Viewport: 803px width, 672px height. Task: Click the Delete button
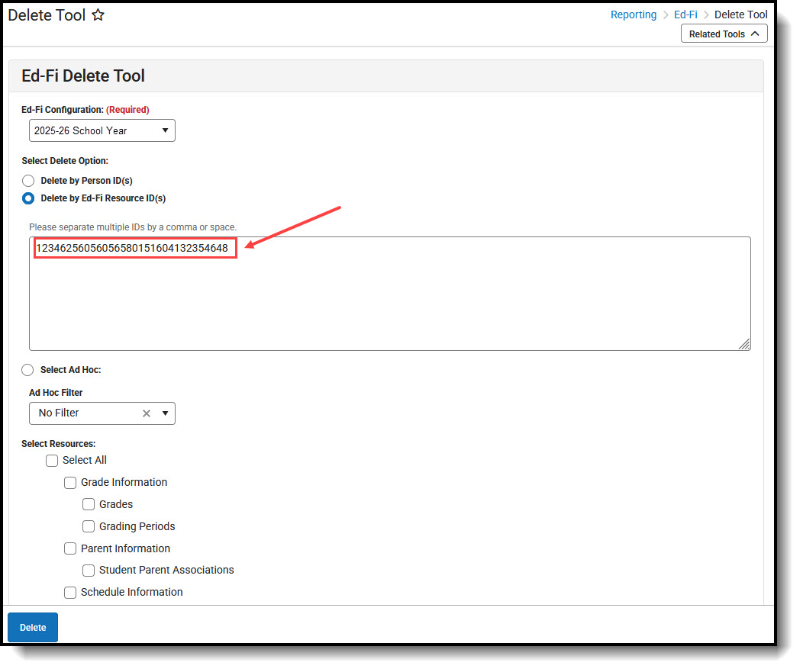(x=32, y=627)
